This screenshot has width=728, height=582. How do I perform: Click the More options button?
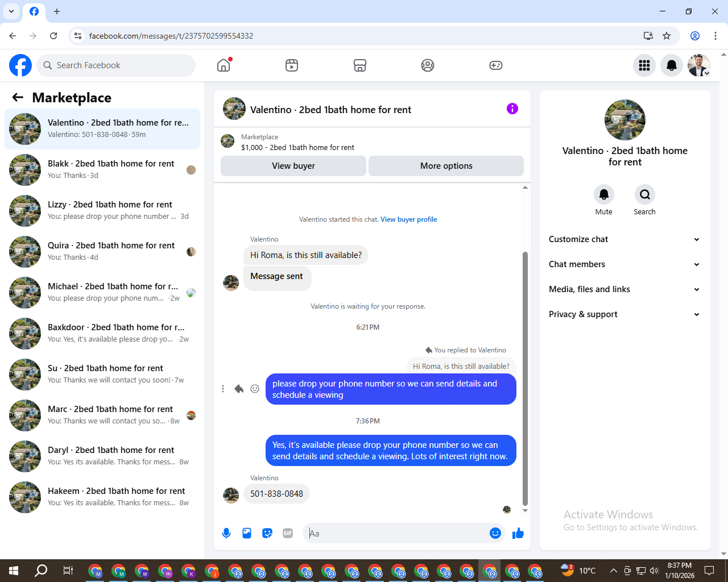[x=446, y=166]
